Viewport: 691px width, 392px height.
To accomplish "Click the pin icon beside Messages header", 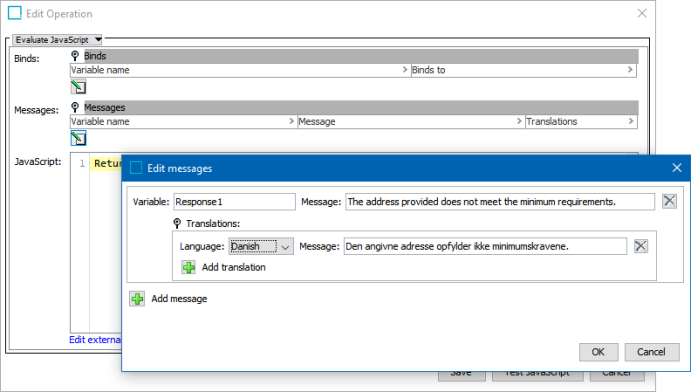I will pyautogui.click(x=75, y=107).
